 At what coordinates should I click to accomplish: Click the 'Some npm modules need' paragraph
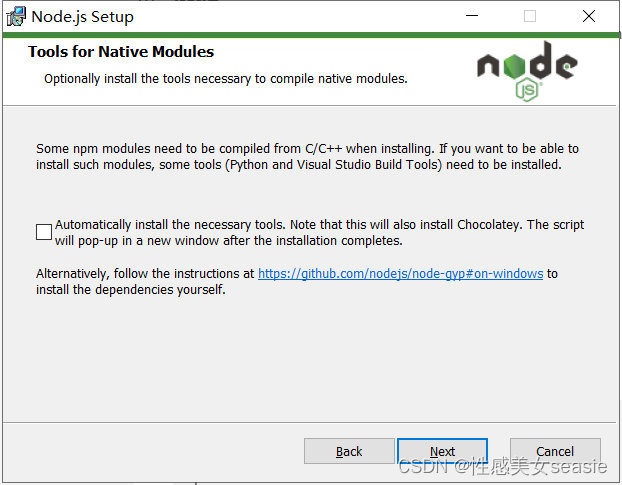point(307,157)
